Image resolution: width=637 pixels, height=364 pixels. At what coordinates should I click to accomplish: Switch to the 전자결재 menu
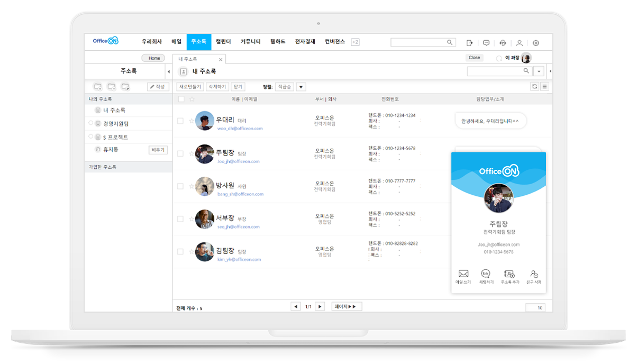tap(305, 42)
